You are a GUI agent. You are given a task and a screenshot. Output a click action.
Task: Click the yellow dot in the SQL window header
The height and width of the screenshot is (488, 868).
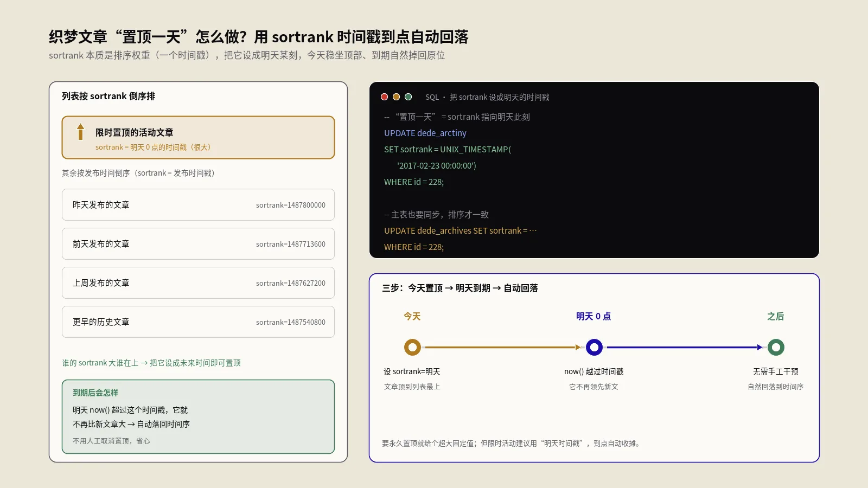[397, 97]
